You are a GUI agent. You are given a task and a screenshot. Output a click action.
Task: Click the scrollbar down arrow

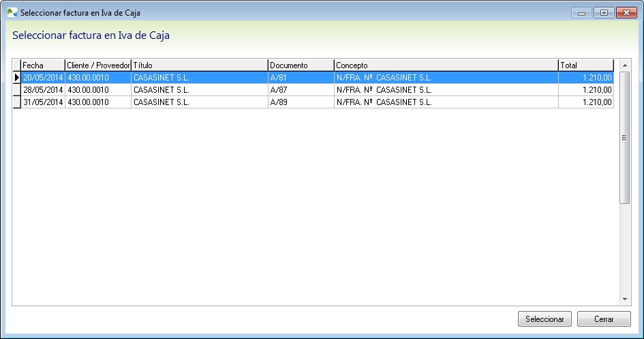pyautogui.click(x=624, y=299)
